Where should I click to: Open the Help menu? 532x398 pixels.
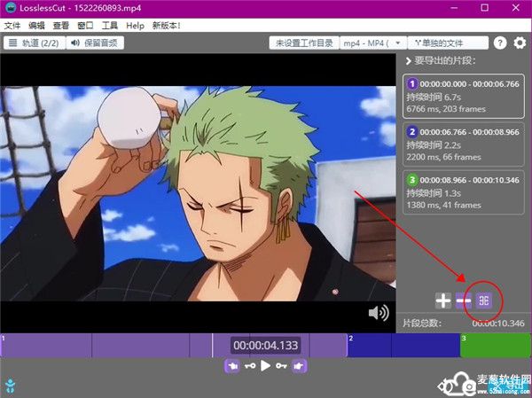pyautogui.click(x=135, y=26)
